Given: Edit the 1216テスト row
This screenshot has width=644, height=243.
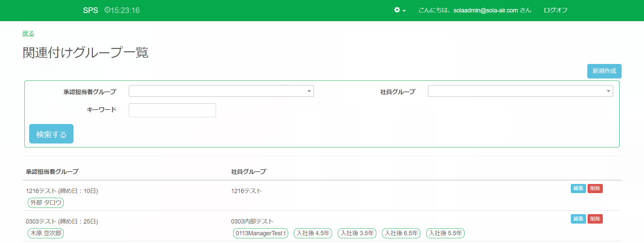Looking at the screenshot, I should (x=578, y=188).
